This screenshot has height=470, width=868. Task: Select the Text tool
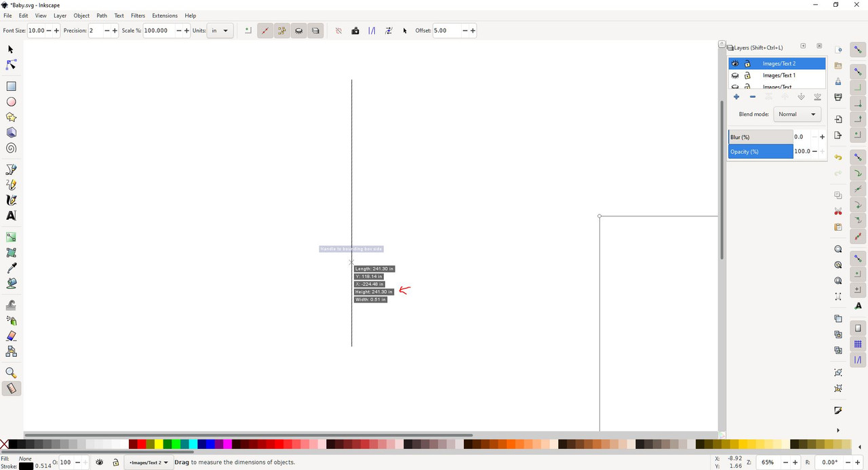(x=11, y=216)
